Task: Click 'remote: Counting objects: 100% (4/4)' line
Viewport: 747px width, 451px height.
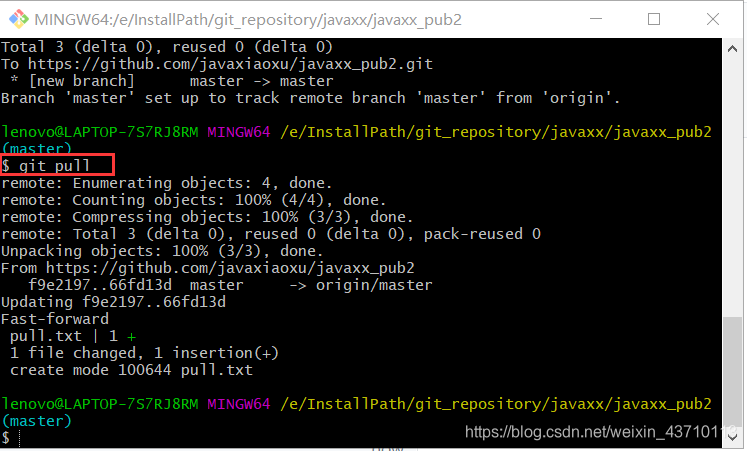Action: pos(194,200)
